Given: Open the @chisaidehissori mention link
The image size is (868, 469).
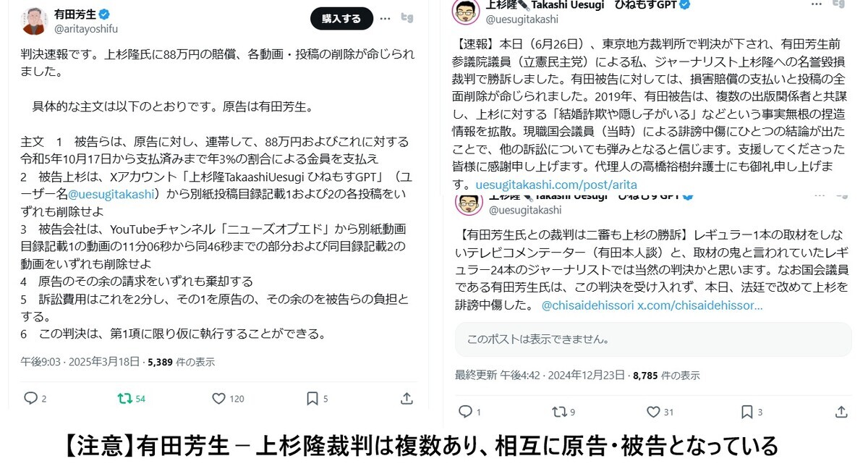Looking at the screenshot, I should 587,305.
